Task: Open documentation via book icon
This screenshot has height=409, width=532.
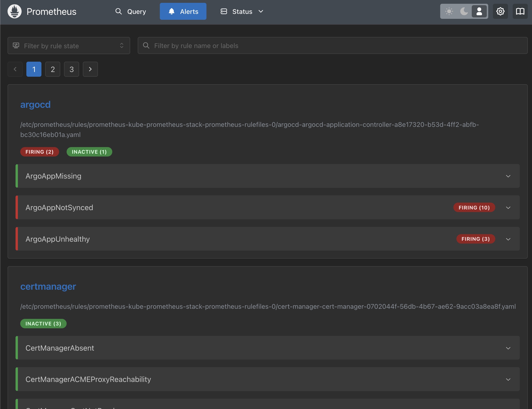Action: pyautogui.click(x=520, y=11)
